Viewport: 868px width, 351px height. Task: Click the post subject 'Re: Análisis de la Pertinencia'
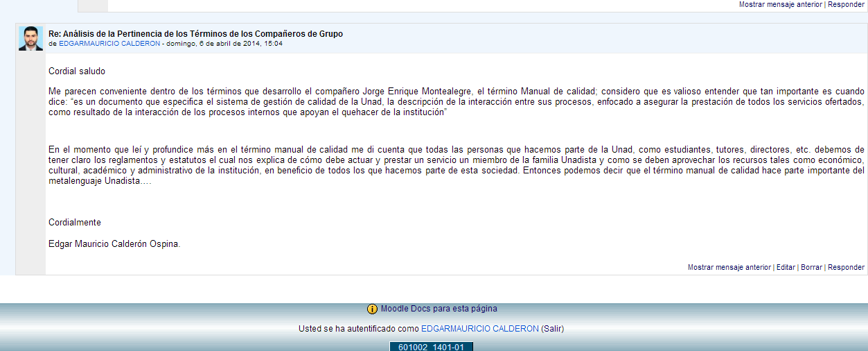coord(195,34)
